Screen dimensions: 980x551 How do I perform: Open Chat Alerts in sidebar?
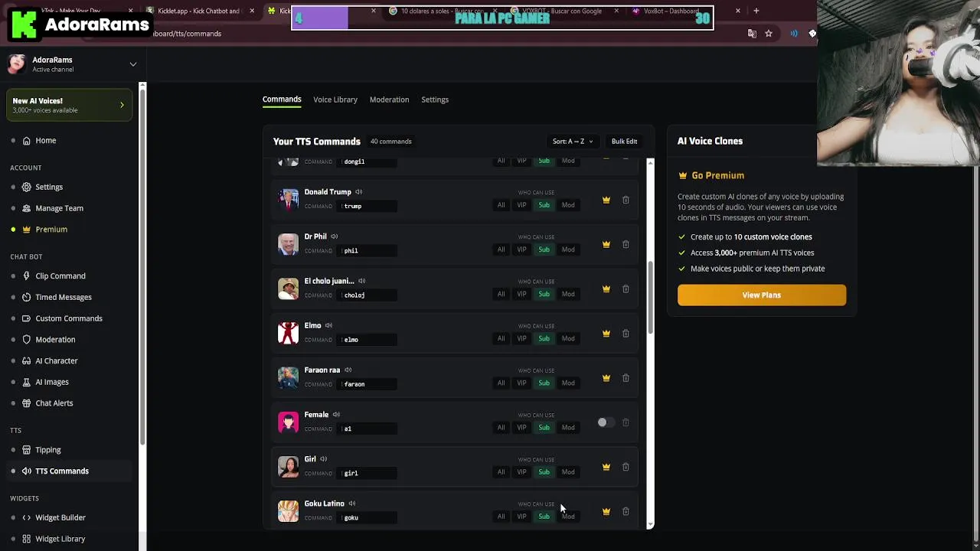(x=54, y=403)
